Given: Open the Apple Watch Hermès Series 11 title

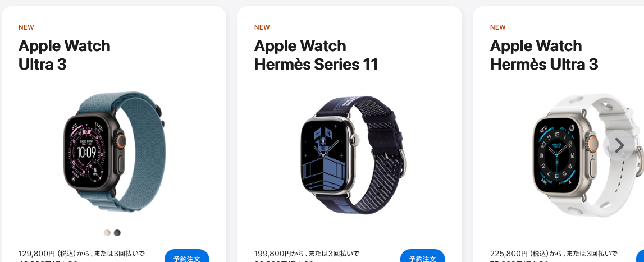Looking at the screenshot, I should coord(316,54).
